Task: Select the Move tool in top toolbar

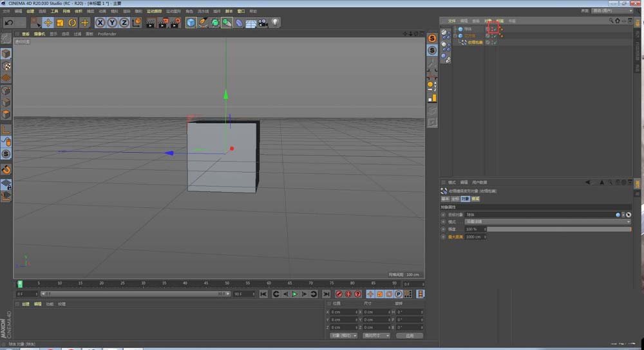Action: 48,23
